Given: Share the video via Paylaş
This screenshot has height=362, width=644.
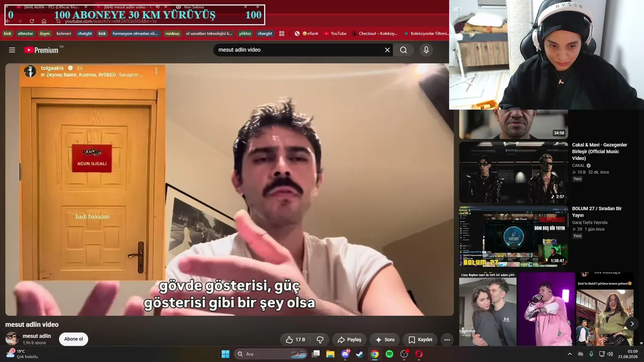Looking at the screenshot, I should tap(349, 339).
